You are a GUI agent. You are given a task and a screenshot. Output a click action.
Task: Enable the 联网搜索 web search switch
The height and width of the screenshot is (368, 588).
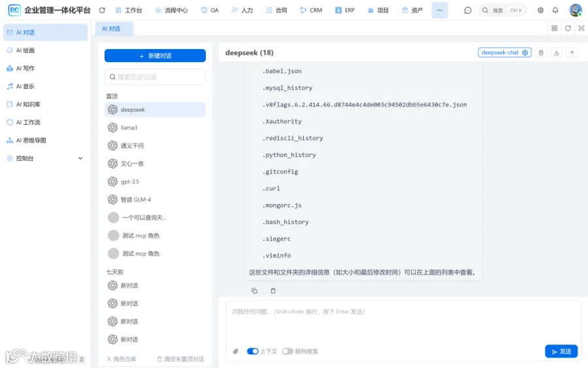(x=287, y=352)
